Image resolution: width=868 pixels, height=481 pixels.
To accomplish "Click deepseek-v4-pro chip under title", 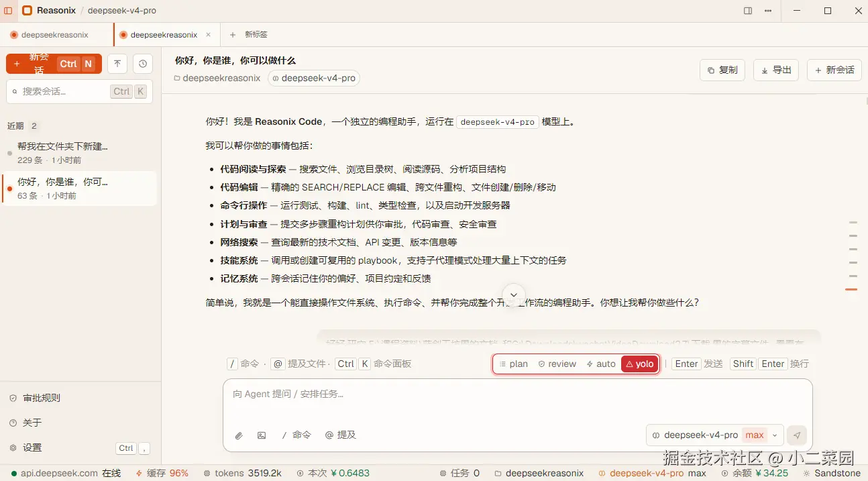I will coord(314,78).
